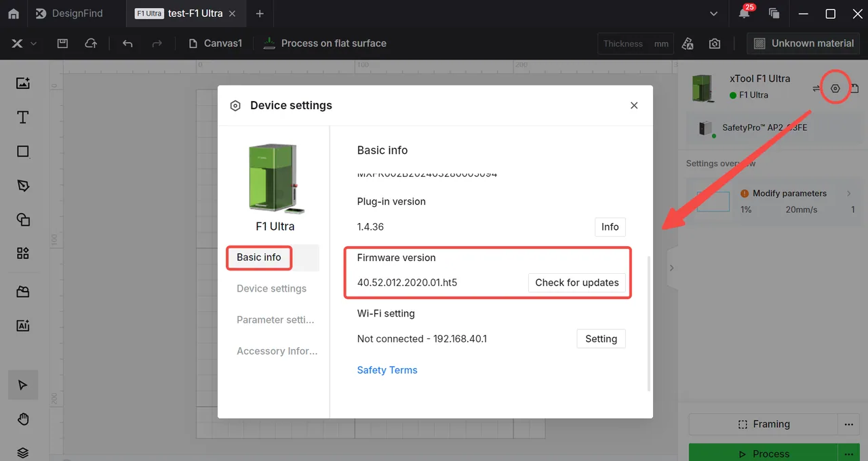Go to the home screen icon
The height and width of the screenshot is (461, 868).
14,14
